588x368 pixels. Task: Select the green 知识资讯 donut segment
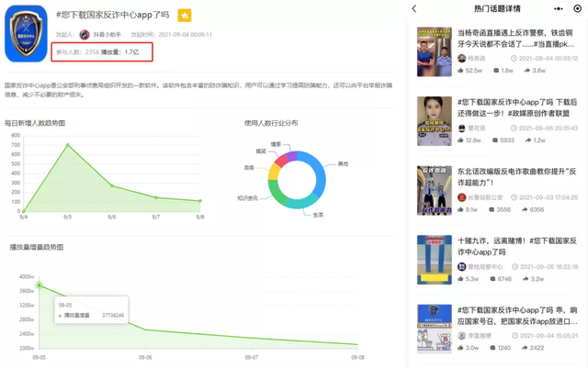coord(277,192)
